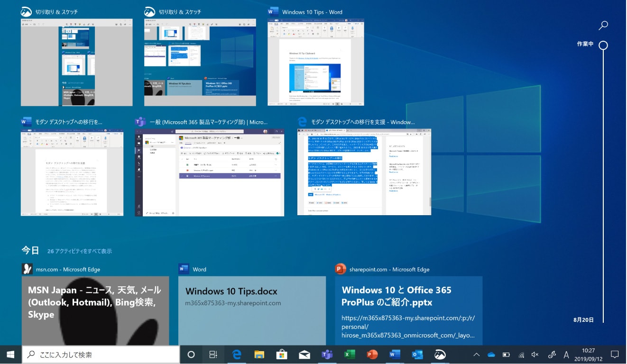Open the Windows Start menu

coord(10,355)
